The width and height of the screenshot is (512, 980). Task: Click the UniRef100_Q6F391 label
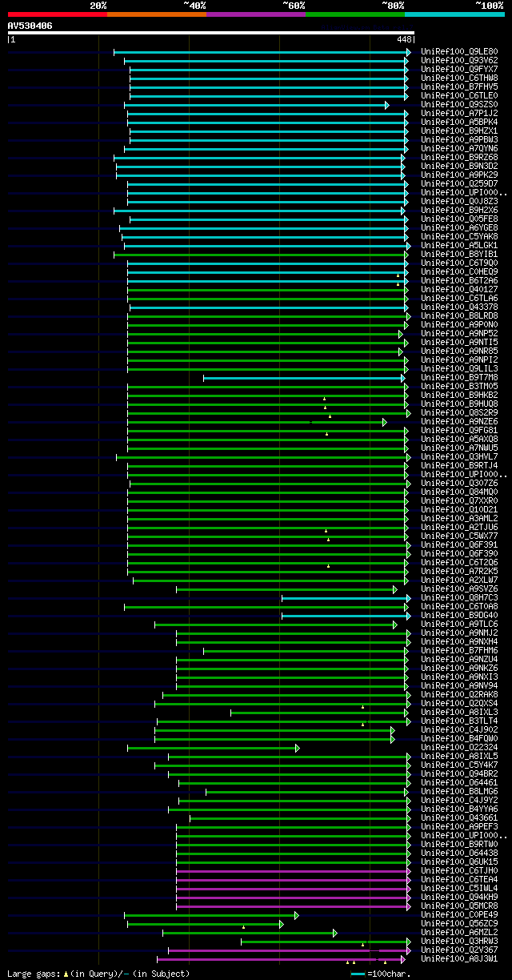[x=459, y=545]
